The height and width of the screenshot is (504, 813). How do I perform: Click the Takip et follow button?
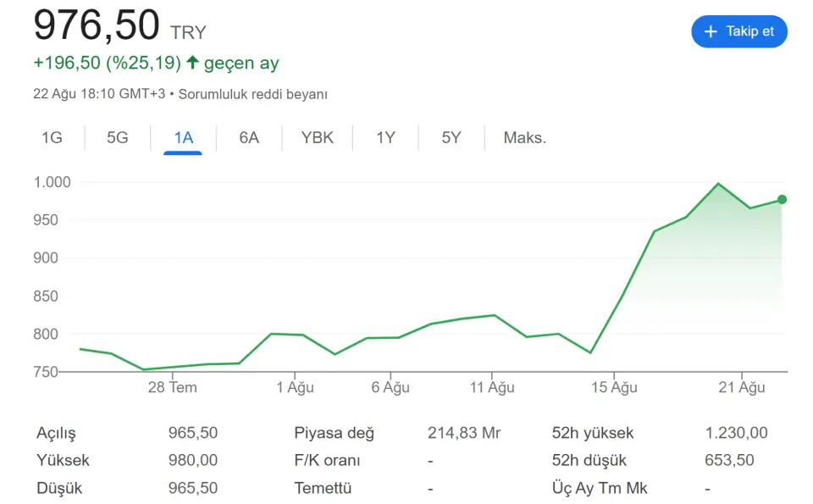pos(738,31)
